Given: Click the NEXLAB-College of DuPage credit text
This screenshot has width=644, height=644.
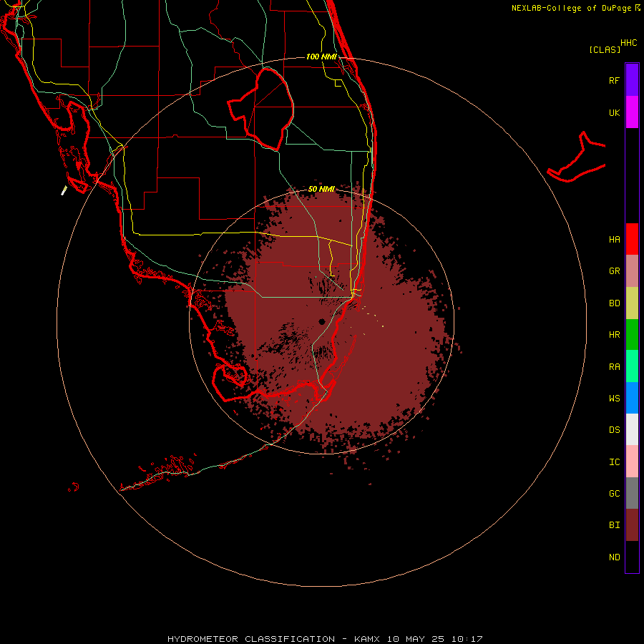Looking at the screenshot, I should click(x=571, y=8).
